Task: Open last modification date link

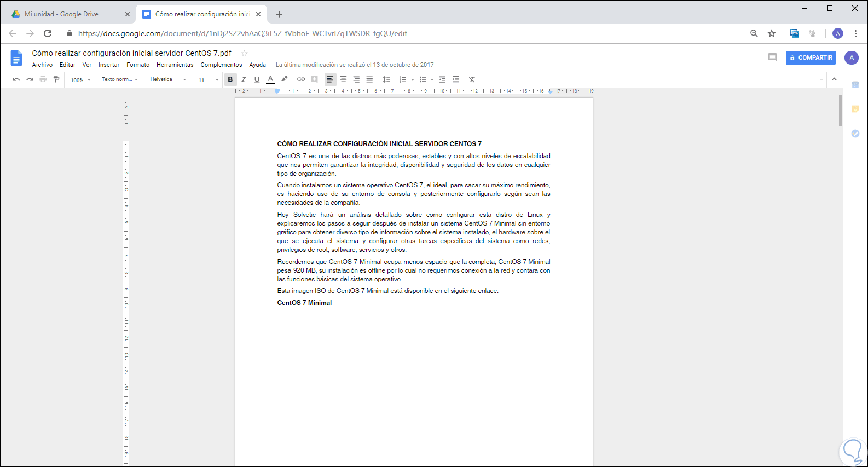Action: tap(355, 65)
